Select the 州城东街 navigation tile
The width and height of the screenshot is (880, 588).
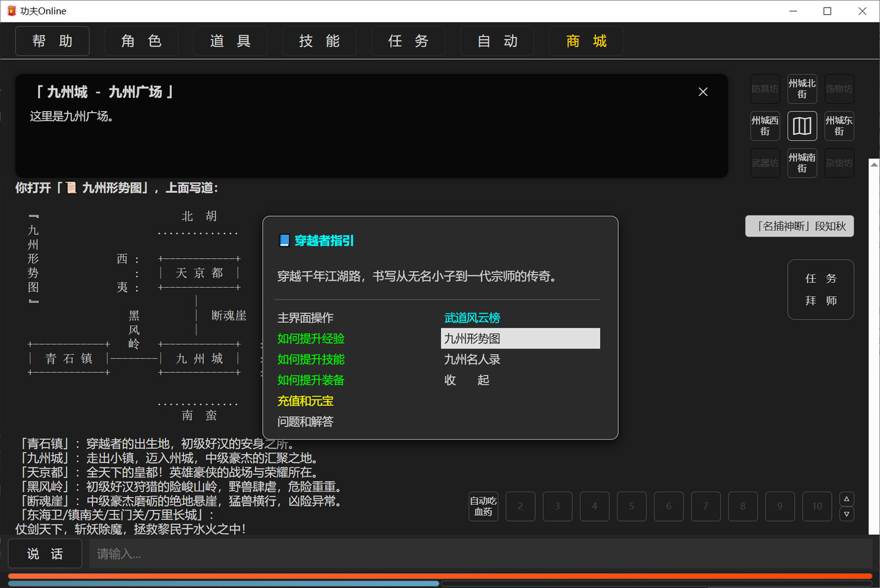click(839, 125)
